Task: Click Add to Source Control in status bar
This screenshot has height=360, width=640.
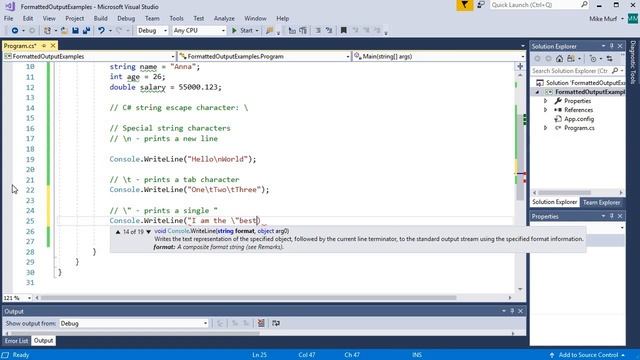Action: pyautogui.click(x=588, y=355)
